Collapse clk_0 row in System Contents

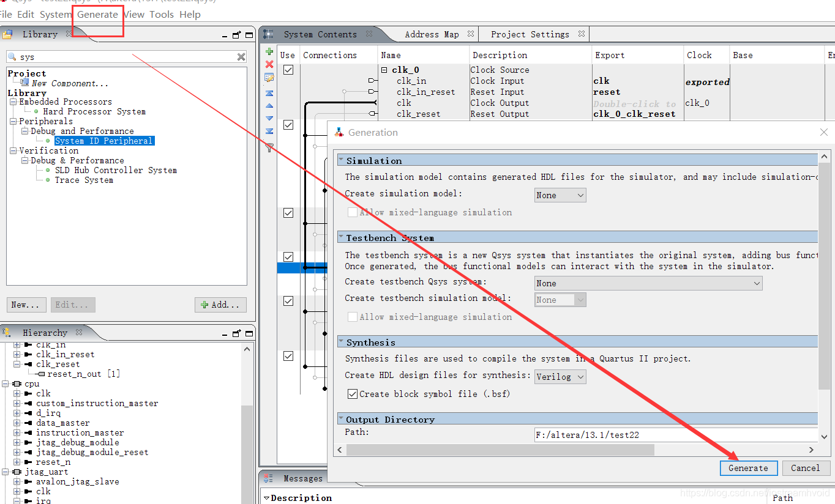click(384, 70)
